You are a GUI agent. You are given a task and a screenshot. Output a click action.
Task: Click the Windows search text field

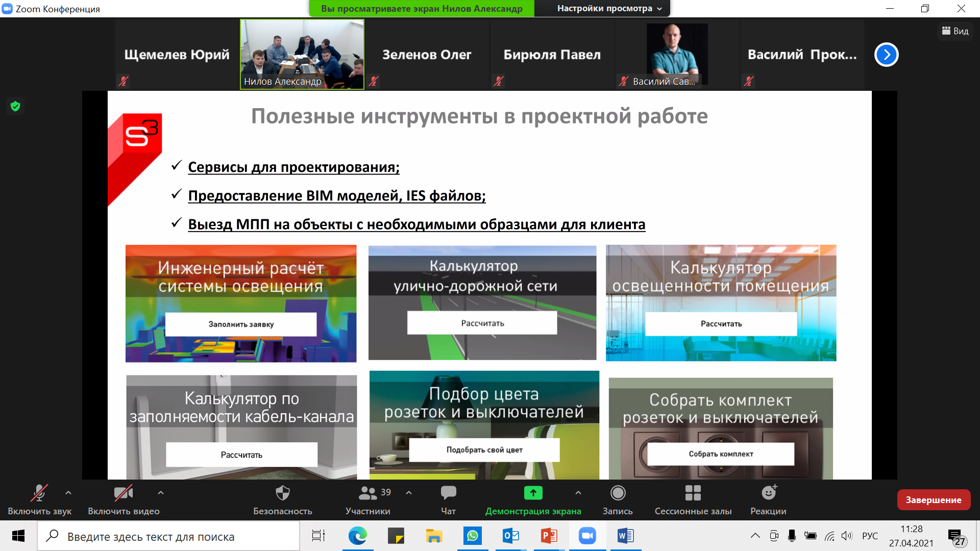coord(168,537)
